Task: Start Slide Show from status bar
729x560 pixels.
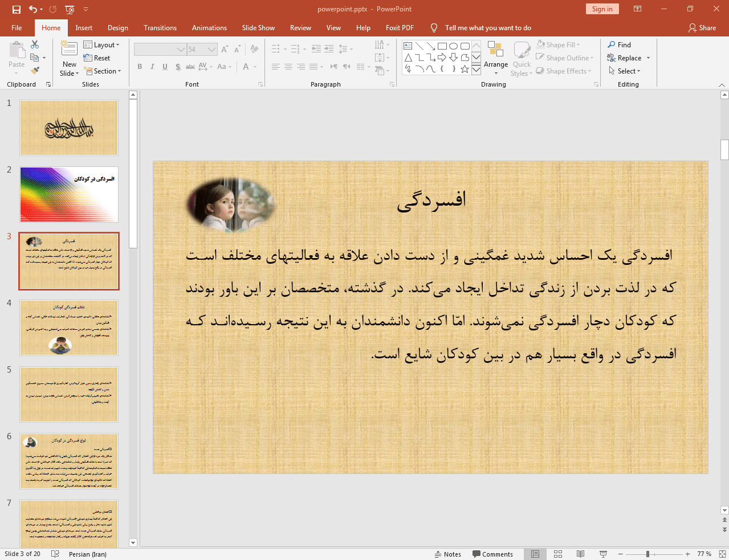Action: pos(603,554)
